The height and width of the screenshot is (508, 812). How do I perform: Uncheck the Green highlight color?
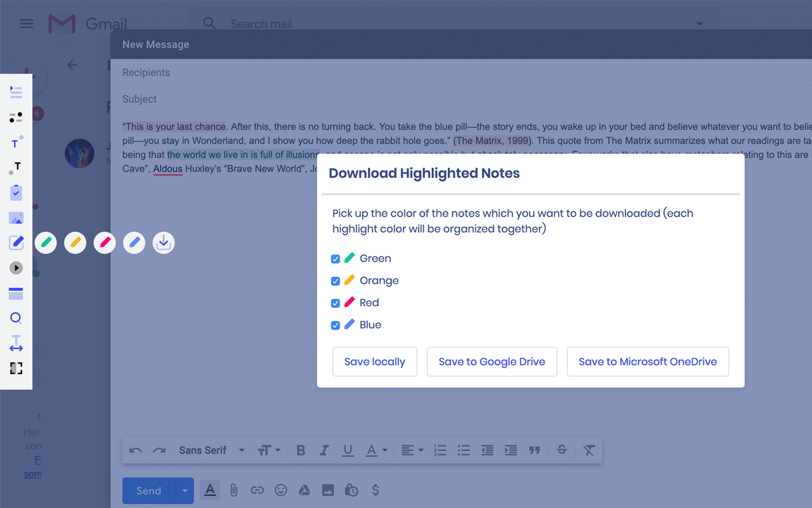coord(335,258)
